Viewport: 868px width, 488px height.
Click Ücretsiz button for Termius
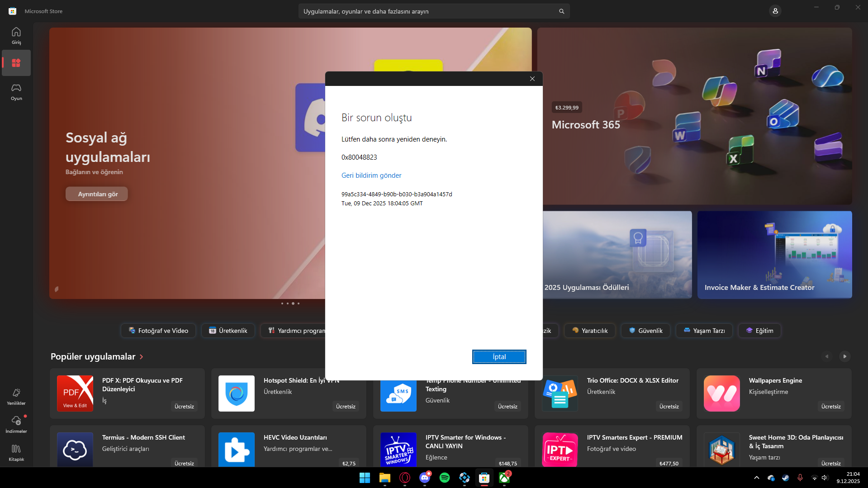[x=184, y=463]
